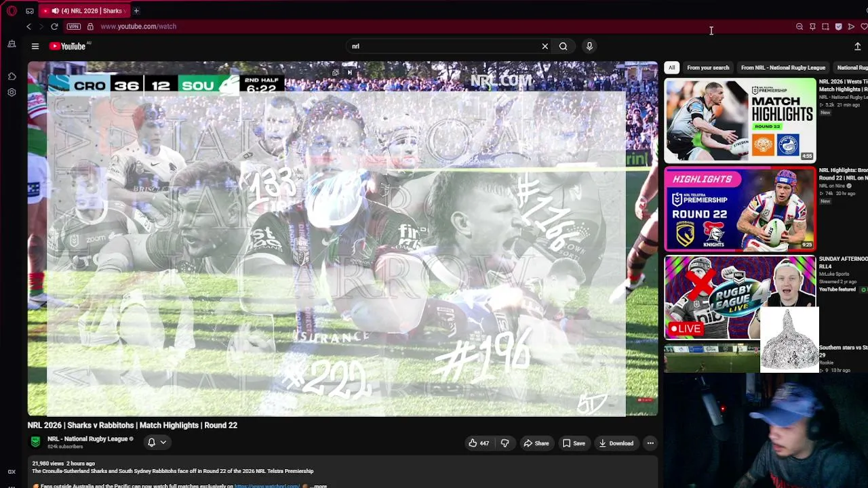Toggle the VPN badge in address bar
The width and height of the screenshot is (868, 488).
(74, 26)
